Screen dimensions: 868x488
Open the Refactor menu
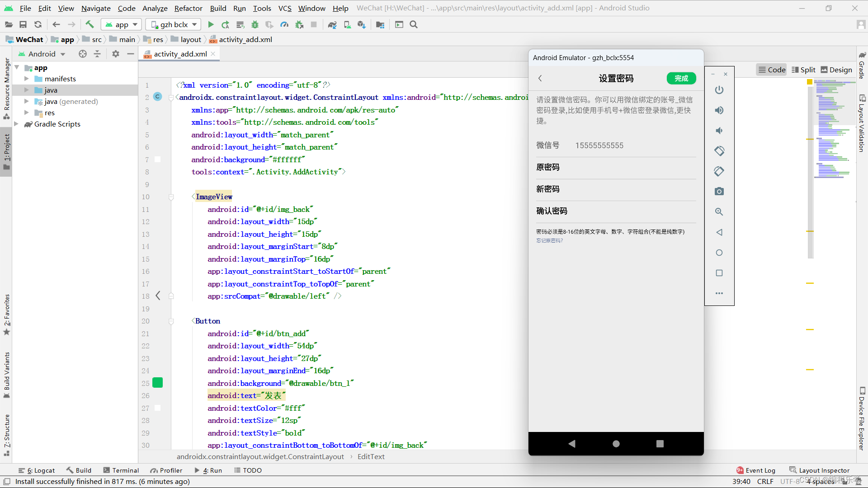tap(188, 8)
